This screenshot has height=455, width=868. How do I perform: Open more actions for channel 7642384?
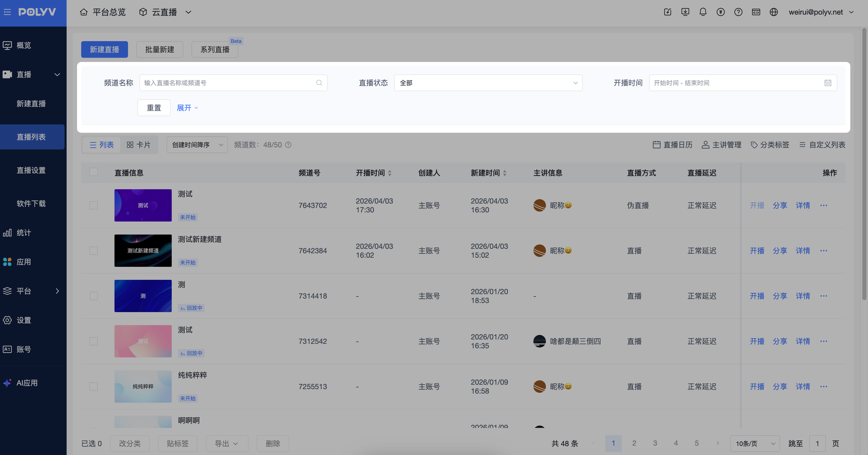(x=824, y=251)
